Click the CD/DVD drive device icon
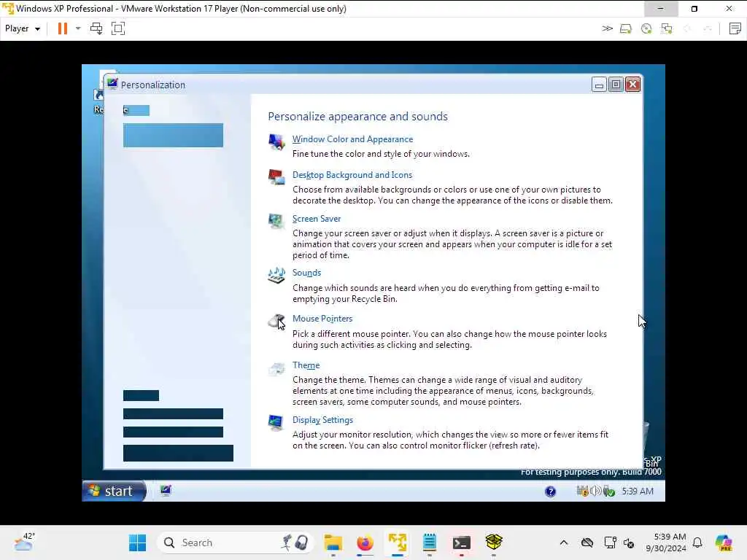 [x=646, y=29]
